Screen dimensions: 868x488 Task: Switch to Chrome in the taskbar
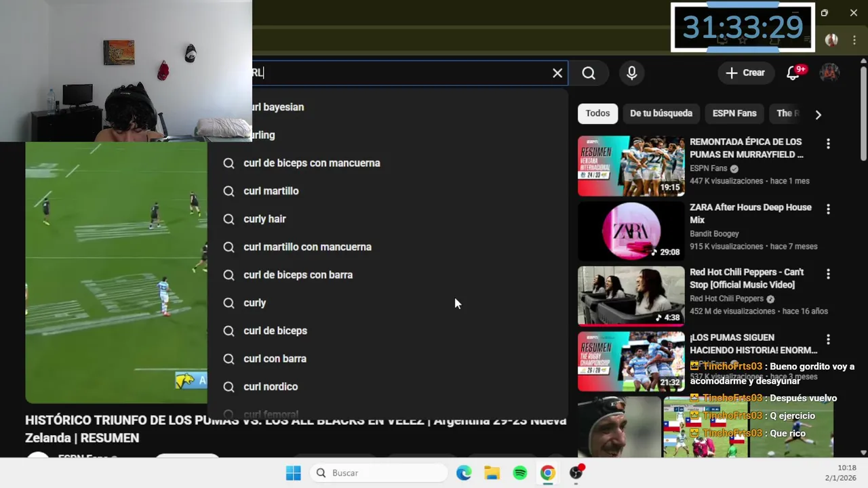pos(548,473)
